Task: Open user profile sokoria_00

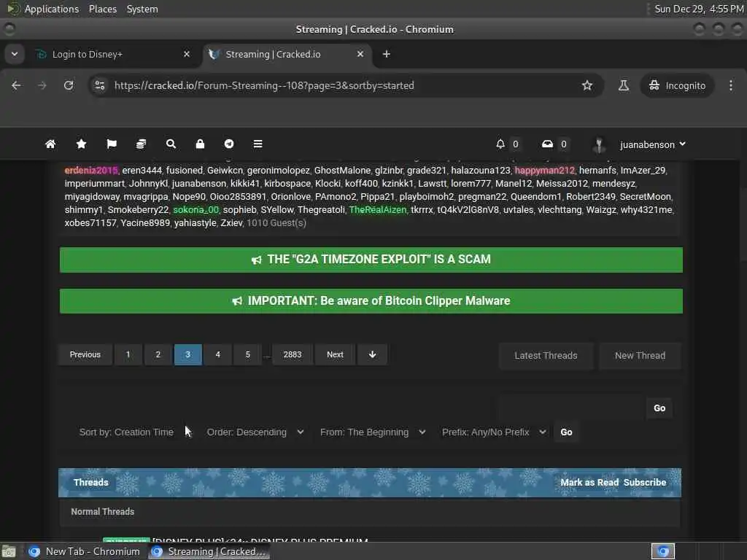Action: (196, 209)
